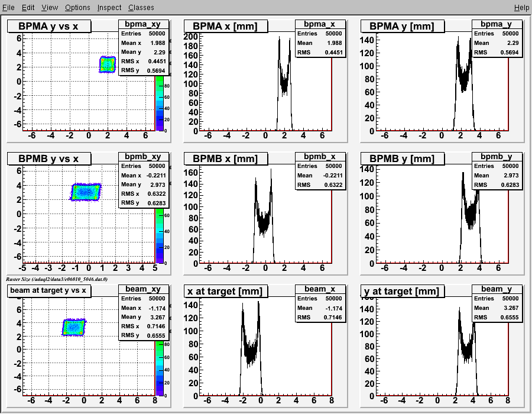Image resolution: width=532 pixels, height=414 pixels.
Task: Click the BPMB xy color palette bar
Action: pos(160,235)
